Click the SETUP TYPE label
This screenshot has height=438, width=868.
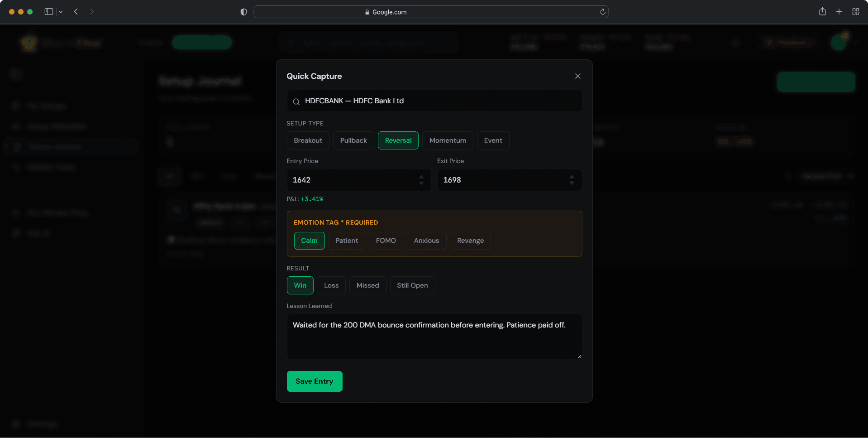(305, 123)
